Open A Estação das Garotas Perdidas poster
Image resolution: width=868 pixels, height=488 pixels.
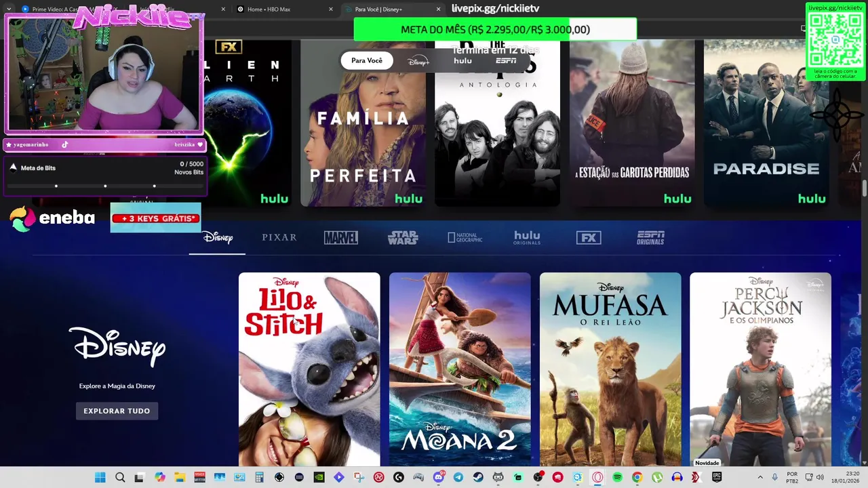click(632, 123)
